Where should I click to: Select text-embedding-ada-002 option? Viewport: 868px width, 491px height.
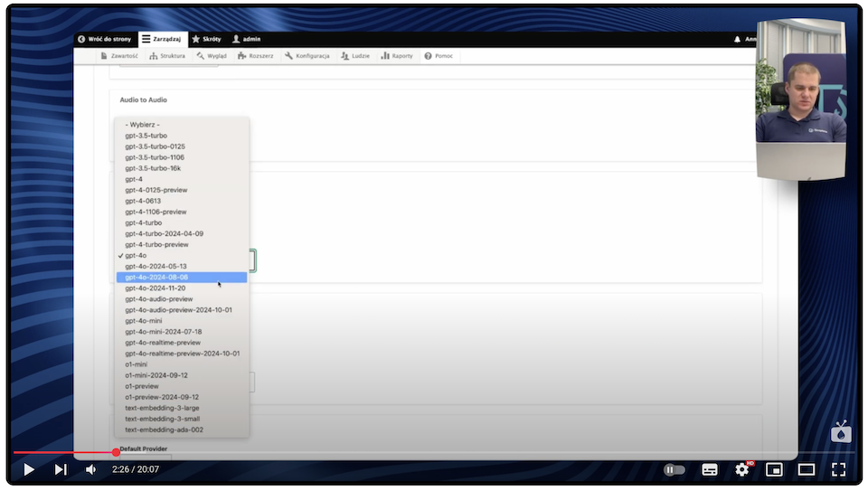click(x=182, y=430)
